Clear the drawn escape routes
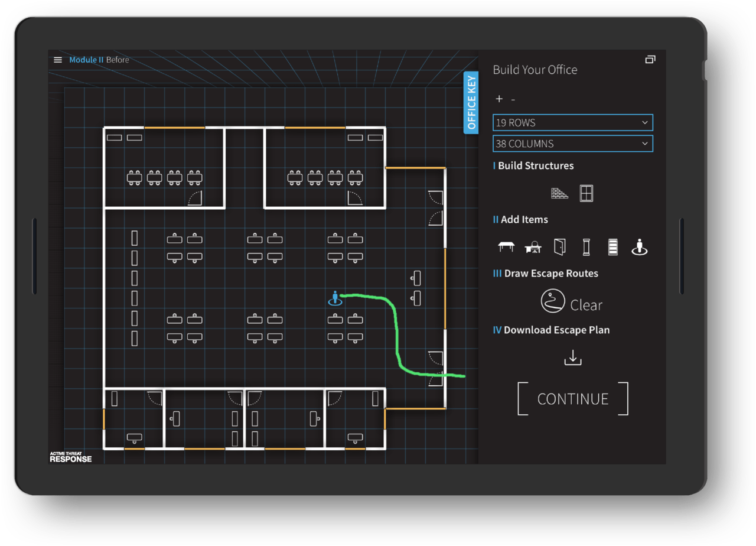756x546 pixels. pos(586,305)
